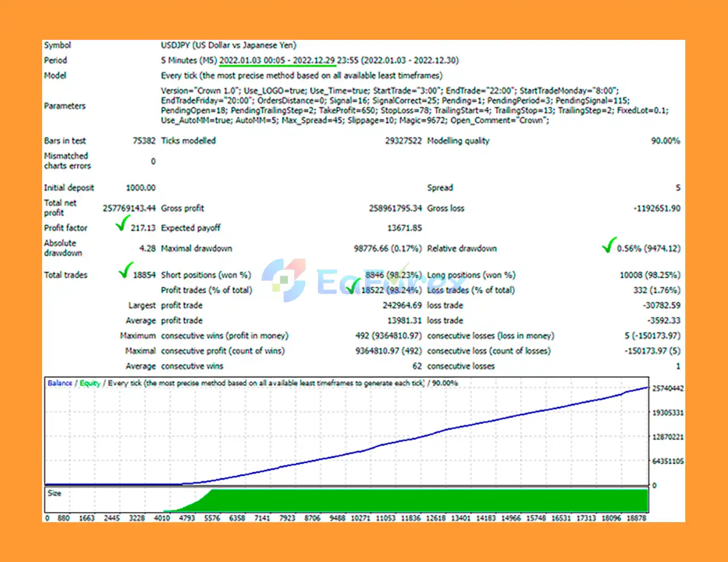728x562 pixels.
Task: Click the green Size histogram panel
Action: [398, 503]
